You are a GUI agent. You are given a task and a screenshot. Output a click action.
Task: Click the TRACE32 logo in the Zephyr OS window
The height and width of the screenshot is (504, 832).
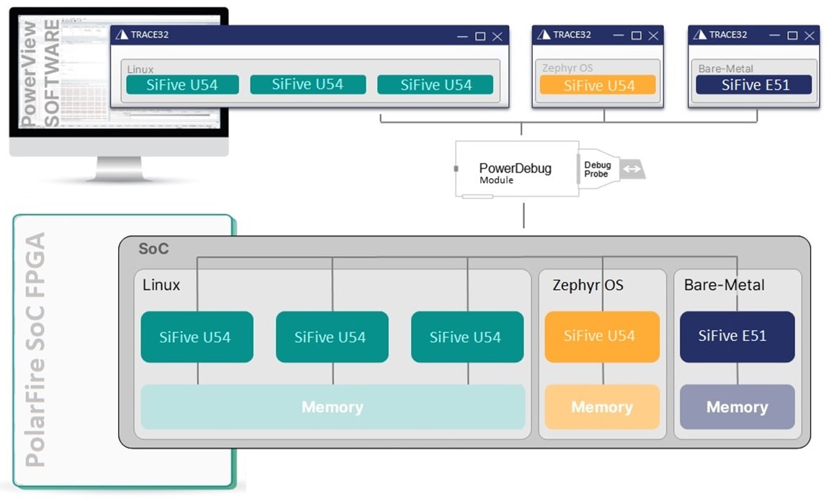coord(544,35)
